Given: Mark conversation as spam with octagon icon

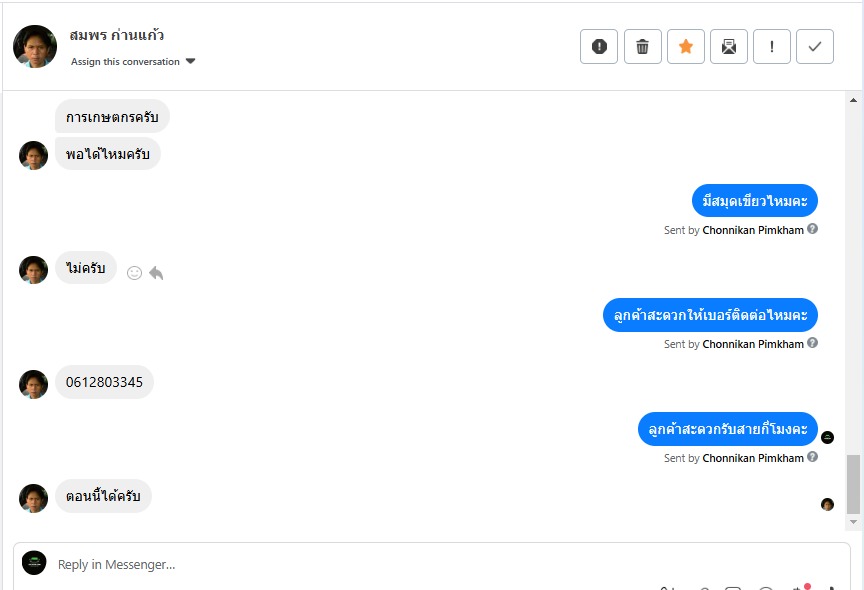Looking at the screenshot, I should tap(599, 47).
